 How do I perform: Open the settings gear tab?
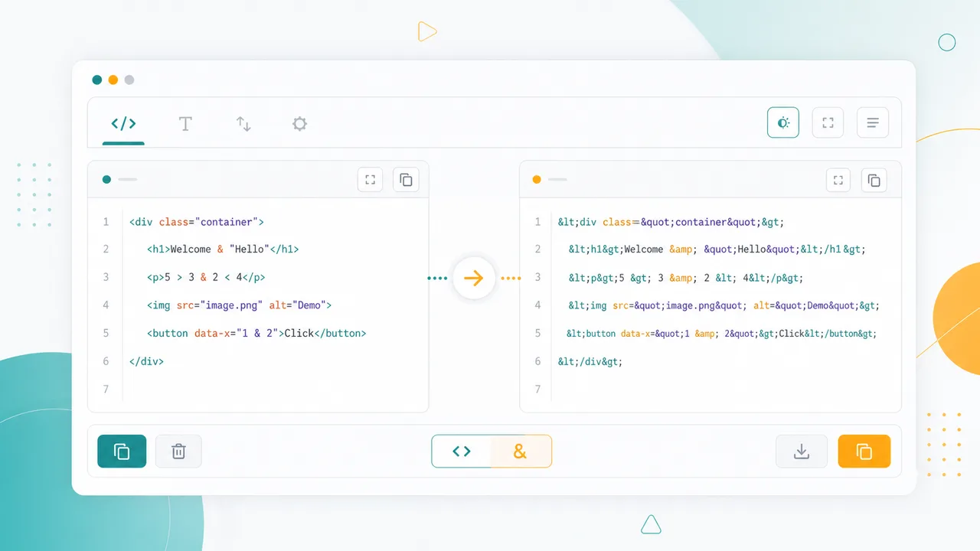(x=299, y=124)
